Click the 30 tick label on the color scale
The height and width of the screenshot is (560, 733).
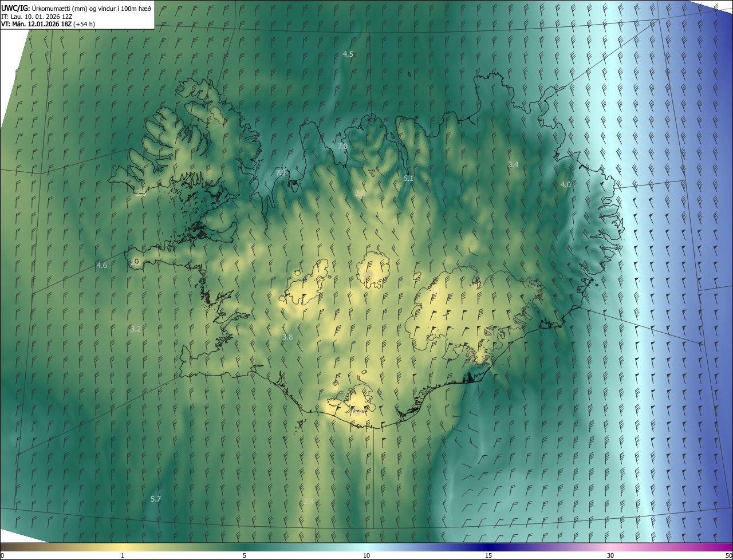[x=610, y=555]
